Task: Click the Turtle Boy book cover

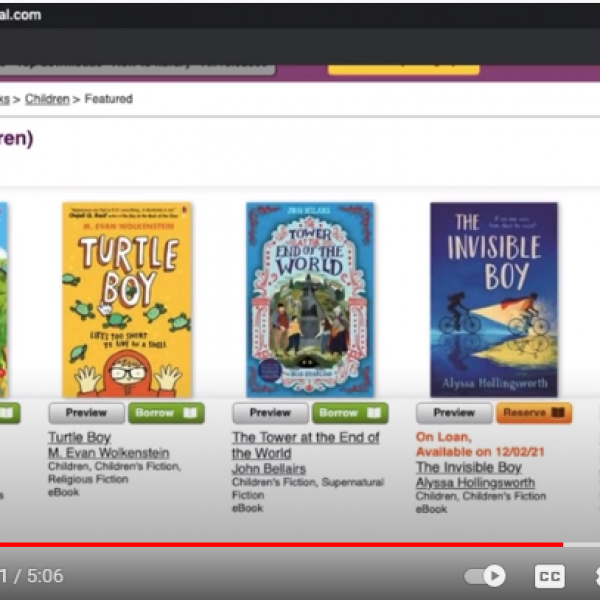Action: (x=127, y=300)
